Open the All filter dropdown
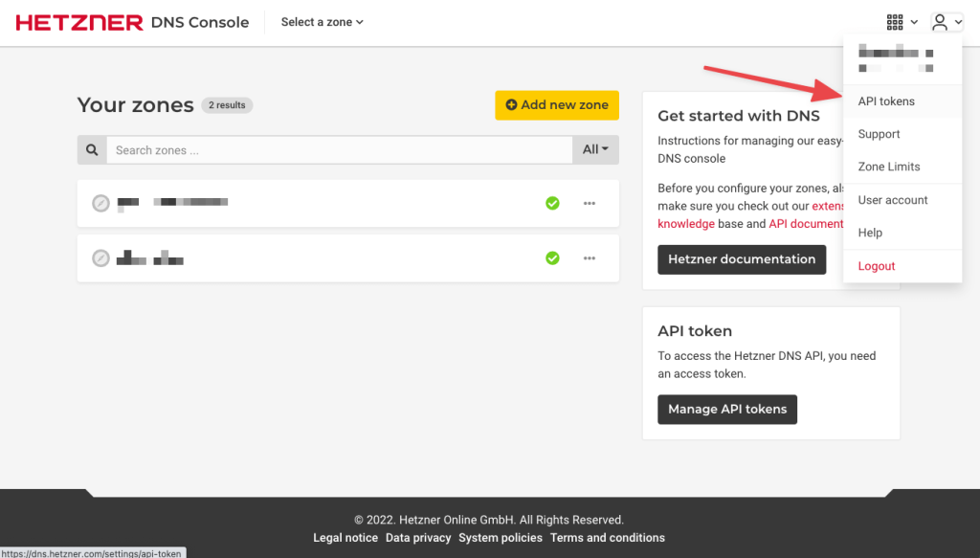Screen dimensions: 980x558 595,150
